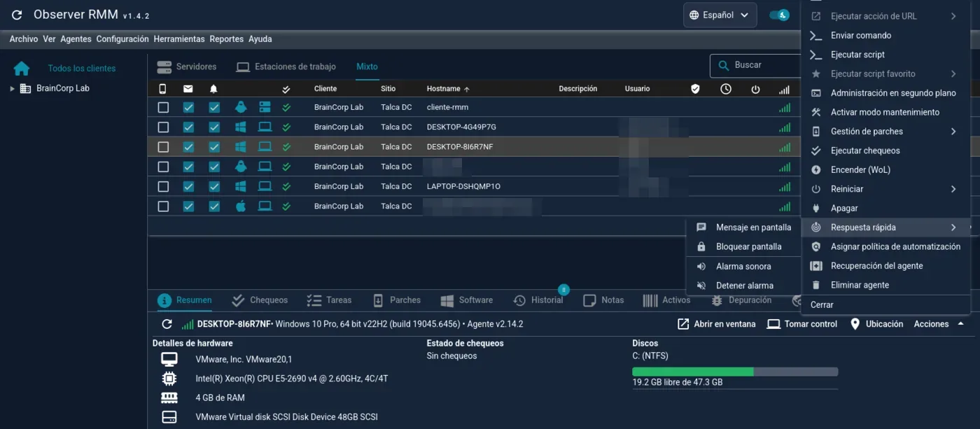Viewport: 980px width, 429px height.
Task: Click the mobile device column header icon
Action: pyautogui.click(x=163, y=89)
